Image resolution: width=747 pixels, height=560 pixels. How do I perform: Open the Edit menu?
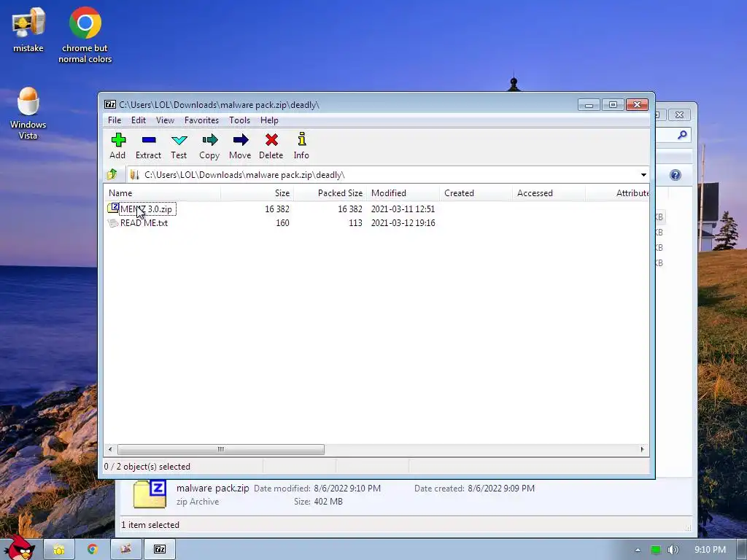point(139,120)
